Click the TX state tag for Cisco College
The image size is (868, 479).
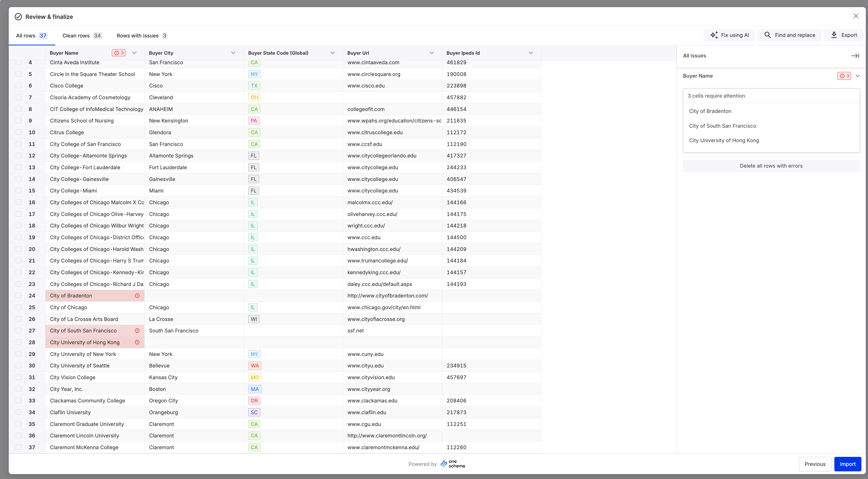pos(254,86)
